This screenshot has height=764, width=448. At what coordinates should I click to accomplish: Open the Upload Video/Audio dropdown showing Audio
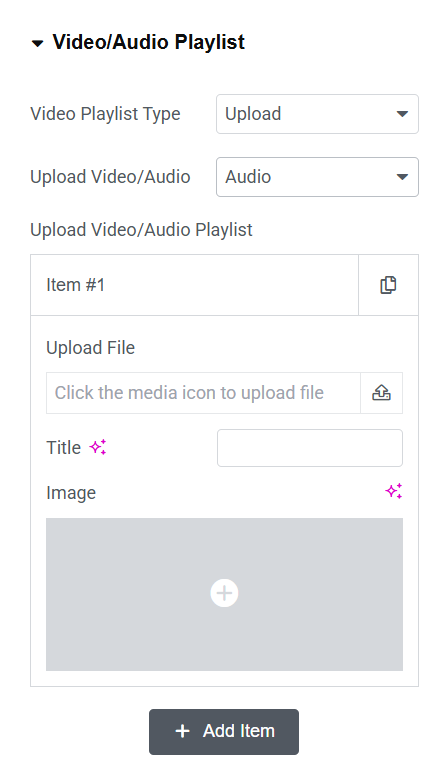point(317,177)
